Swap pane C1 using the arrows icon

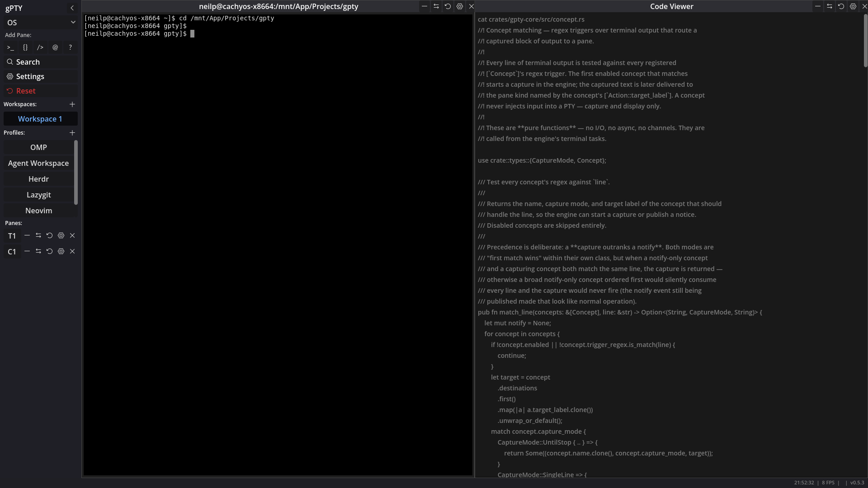tap(38, 251)
